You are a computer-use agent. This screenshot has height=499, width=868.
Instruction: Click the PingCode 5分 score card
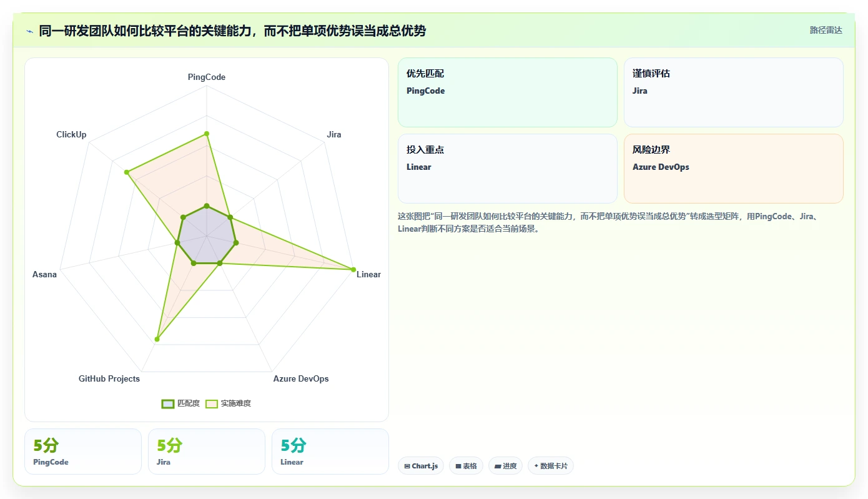(x=83, y=452)
